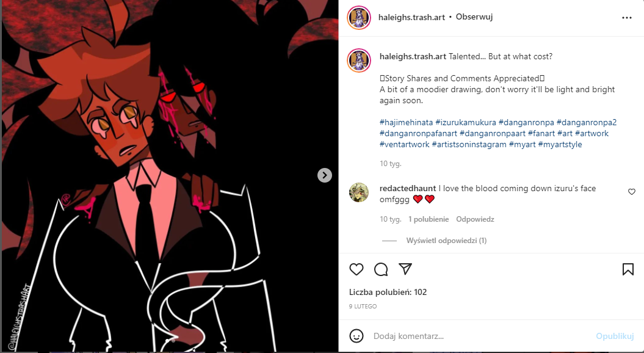Expand replies with Wyświetl odpowiedzi (1)
The height and width of the screenshot is (353, 644).
pos(446,241)
